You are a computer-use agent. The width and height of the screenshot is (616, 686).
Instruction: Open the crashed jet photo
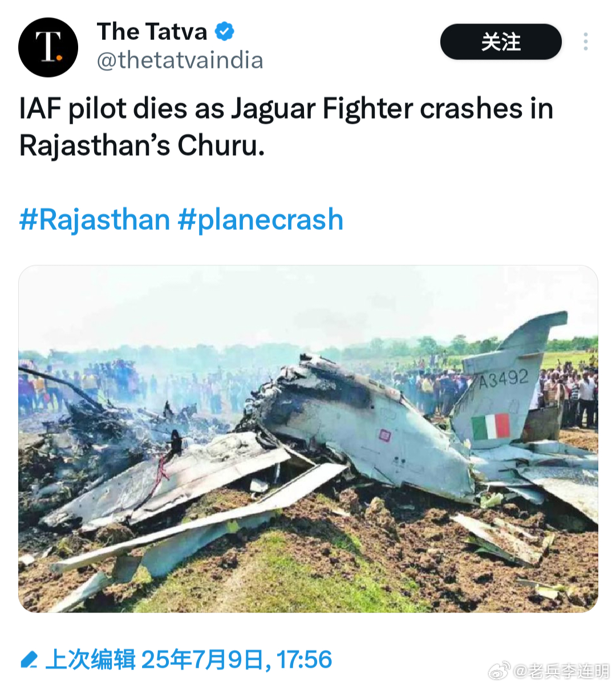[308, 439]
